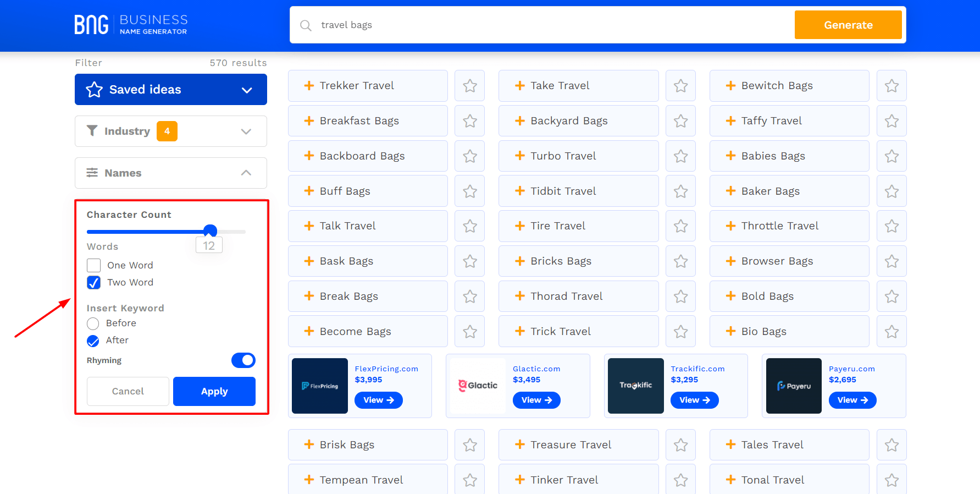Star the Breakfast Bags name
The width and height of the screenshot is (980, 494).
tap(470, 121)
